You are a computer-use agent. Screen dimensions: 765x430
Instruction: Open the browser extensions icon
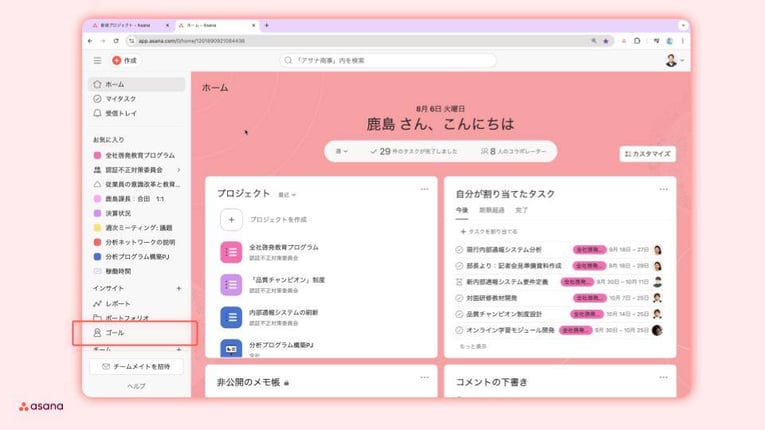(x=637, y=41)
